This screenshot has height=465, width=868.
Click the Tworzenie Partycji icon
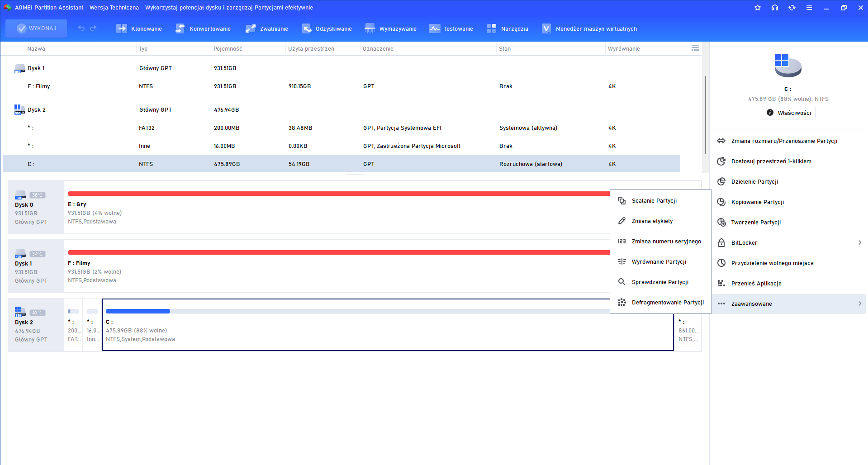721,222
